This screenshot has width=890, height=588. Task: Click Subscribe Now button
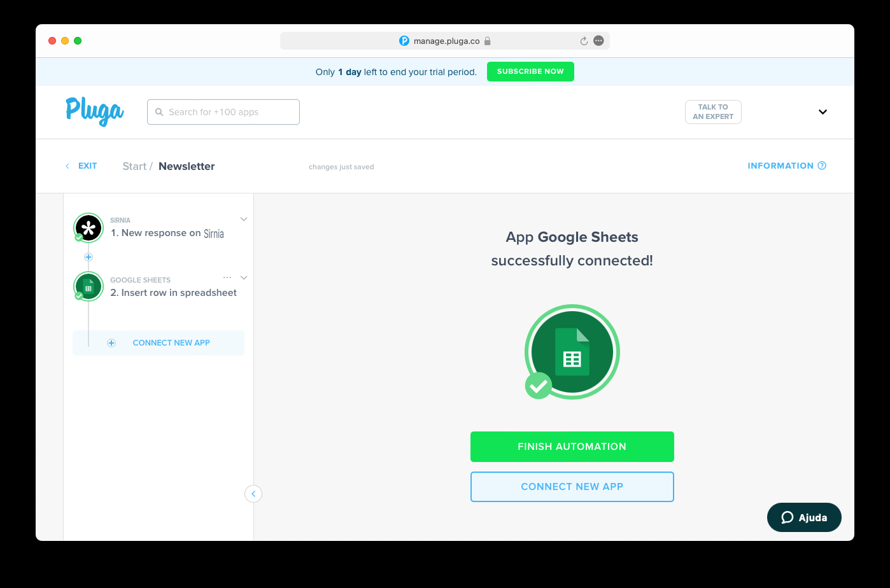coord(530,71)
